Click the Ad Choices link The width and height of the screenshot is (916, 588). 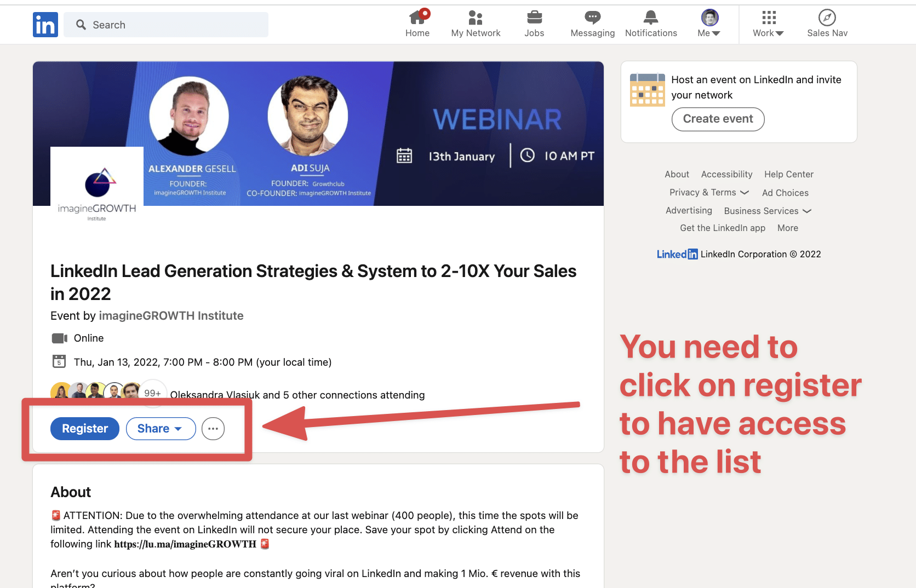click(785, 193)
